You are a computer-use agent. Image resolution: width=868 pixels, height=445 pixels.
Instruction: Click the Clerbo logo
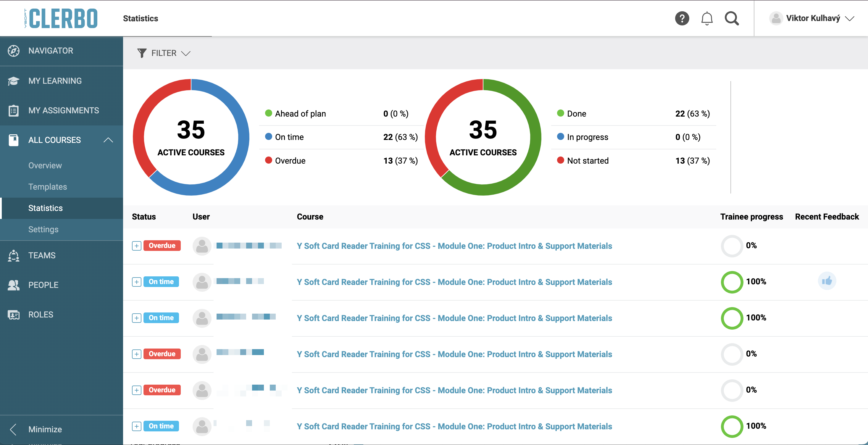tap(61, 18)
